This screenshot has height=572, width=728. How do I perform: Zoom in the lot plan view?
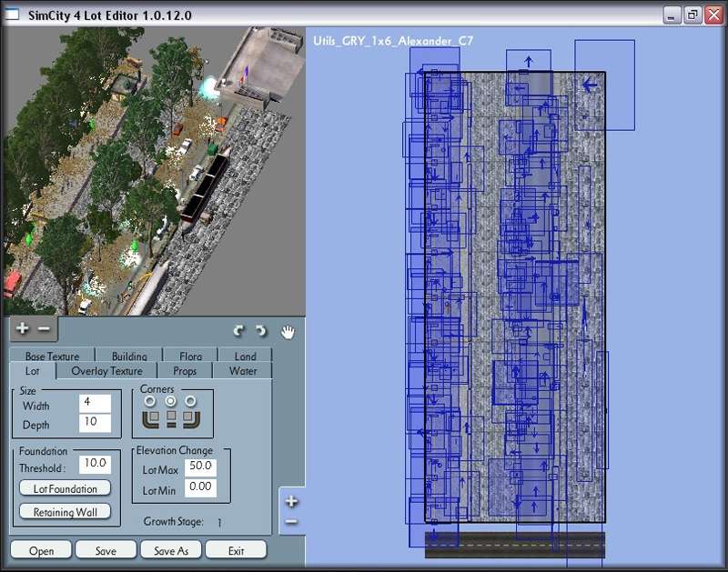coord(291,501)
